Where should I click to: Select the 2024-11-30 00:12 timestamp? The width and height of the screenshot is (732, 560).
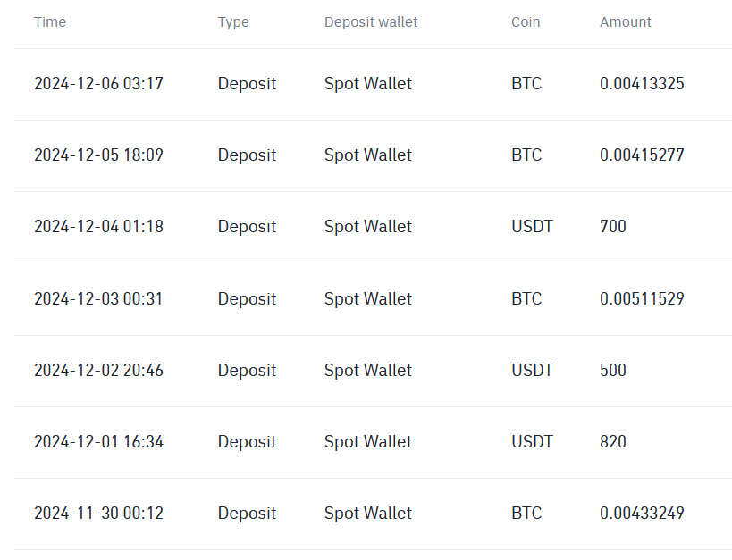(x=98, y=513)
